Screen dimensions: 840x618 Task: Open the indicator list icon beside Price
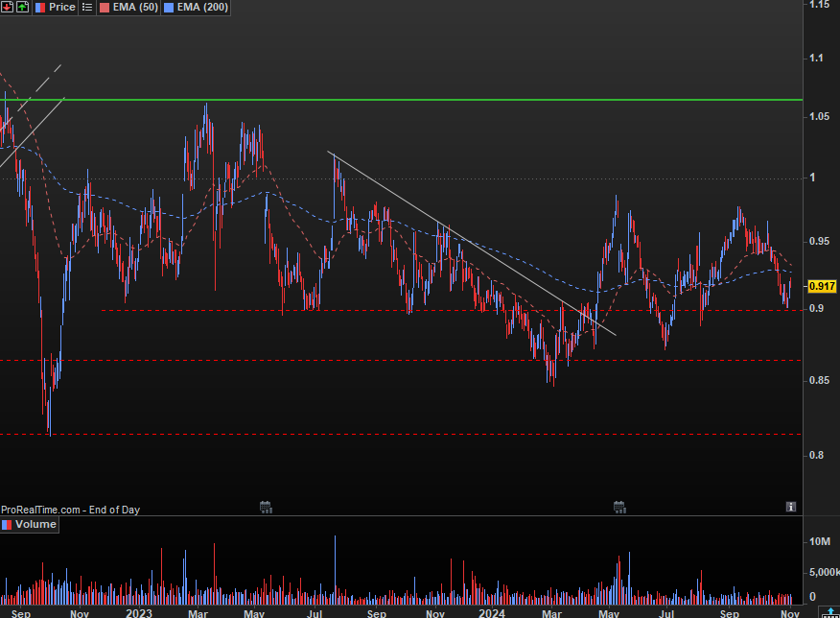(87, 7)
